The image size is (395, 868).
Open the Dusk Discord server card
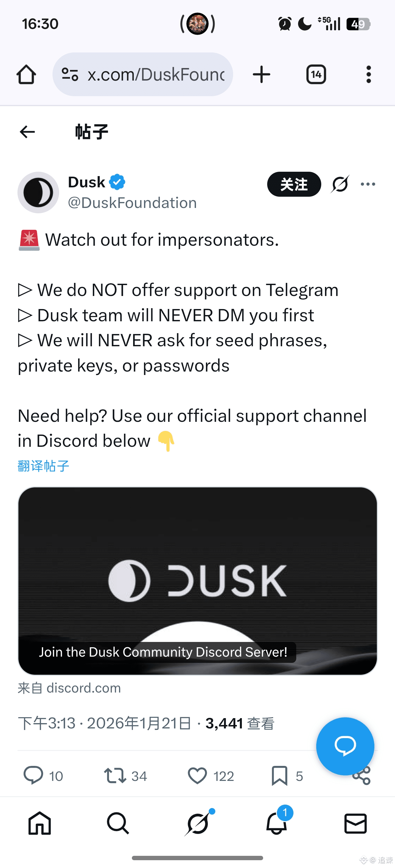point(197,580)
